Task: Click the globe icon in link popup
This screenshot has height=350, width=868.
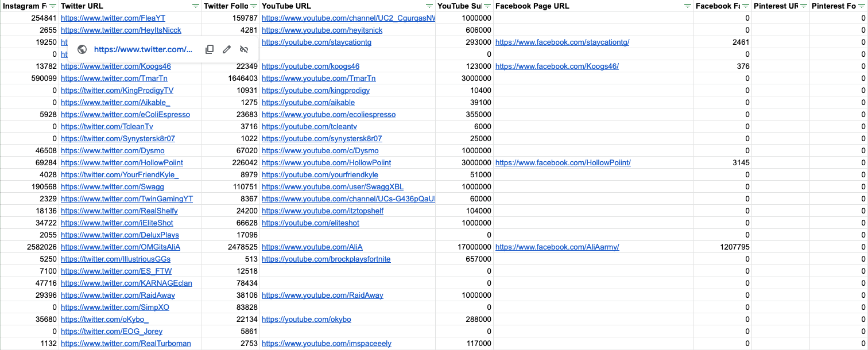Action: click(82, 49)
